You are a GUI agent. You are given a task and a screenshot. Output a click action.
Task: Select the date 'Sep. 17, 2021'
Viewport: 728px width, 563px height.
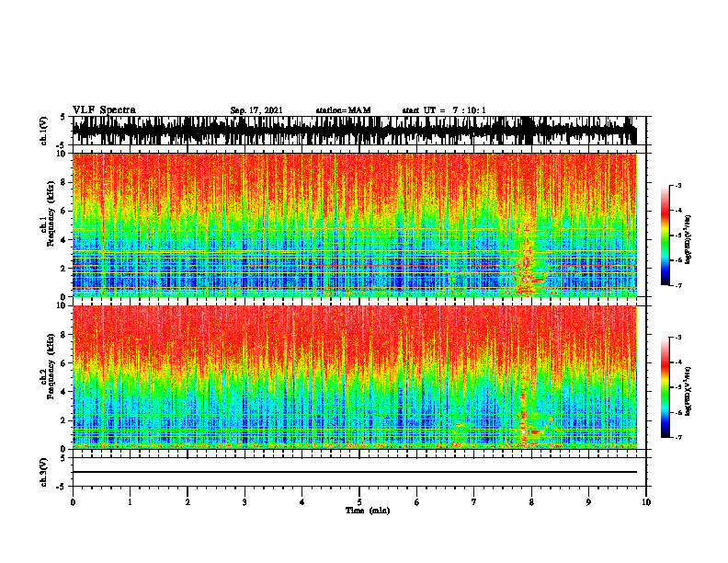click(x=256, y=110)
